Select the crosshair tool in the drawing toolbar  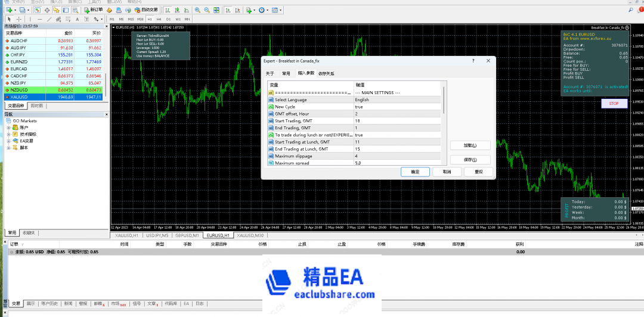tap(18, 19)
